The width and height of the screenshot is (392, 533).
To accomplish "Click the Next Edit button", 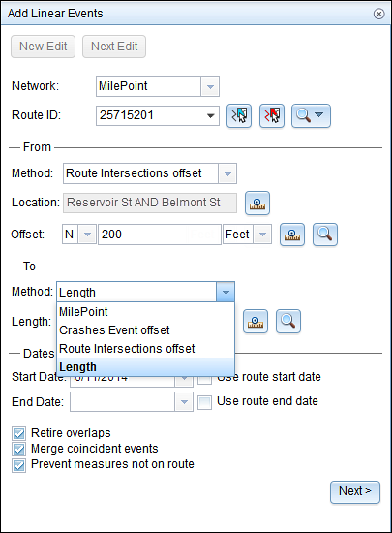I will coord(114,47).
